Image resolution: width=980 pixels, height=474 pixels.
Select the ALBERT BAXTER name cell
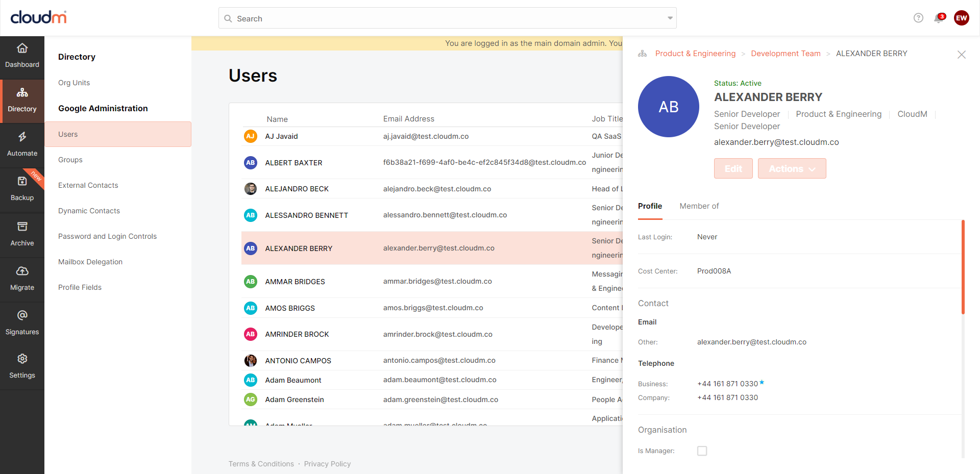(293, 163)
